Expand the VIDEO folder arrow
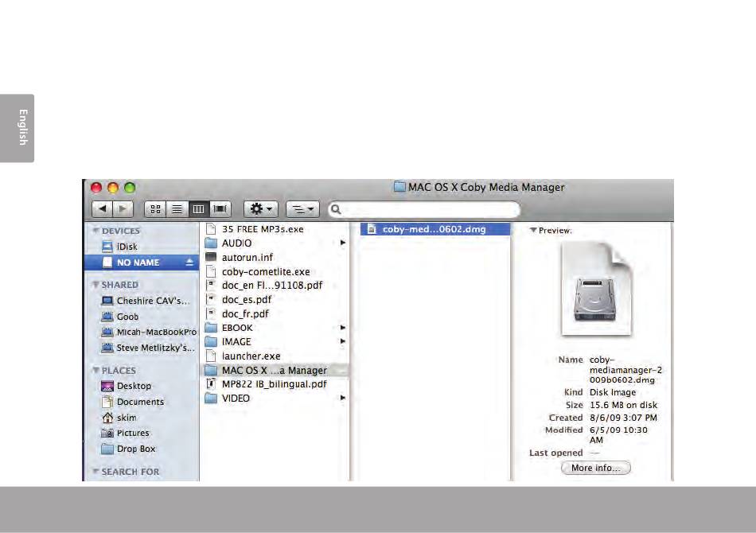This screenshot has width=756, height=533. (343, 398)
